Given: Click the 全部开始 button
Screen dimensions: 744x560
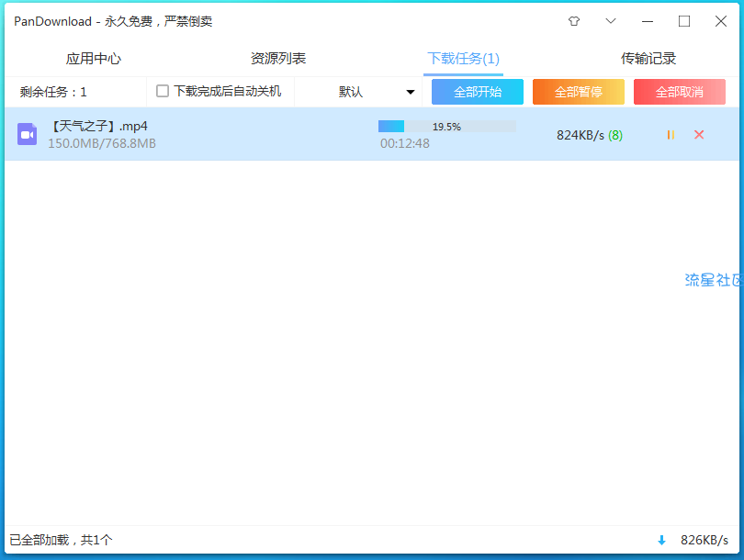Looking at the screenshot, I should [478, 92].
